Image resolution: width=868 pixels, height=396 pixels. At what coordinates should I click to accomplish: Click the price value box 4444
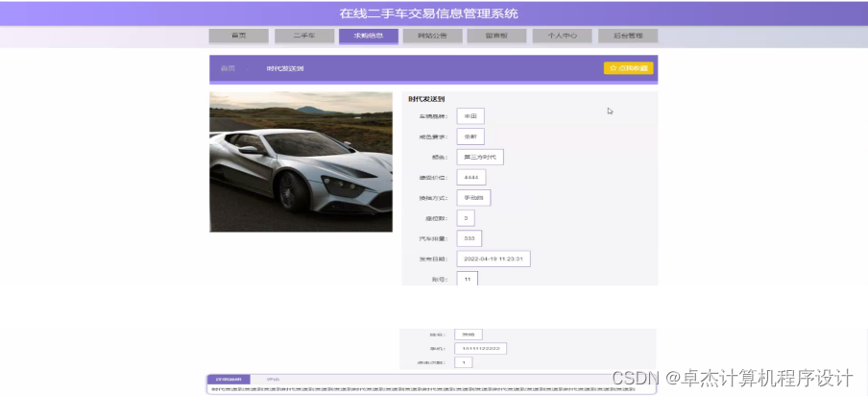click(x=471, y=177)
